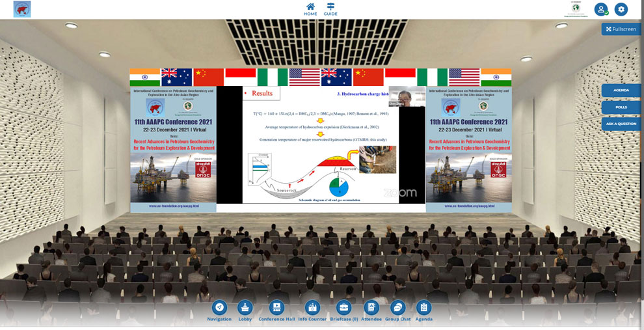Enter Fullscreen mode
Viewport: 644px width, 330px height.
point(621,29)
